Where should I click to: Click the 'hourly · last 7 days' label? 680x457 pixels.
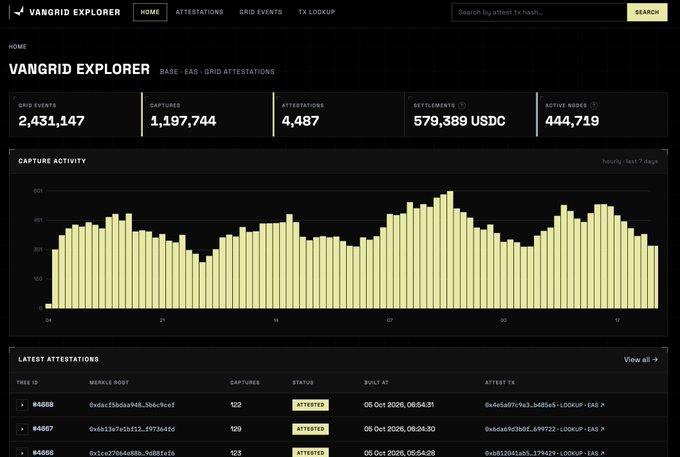[630, 161]
